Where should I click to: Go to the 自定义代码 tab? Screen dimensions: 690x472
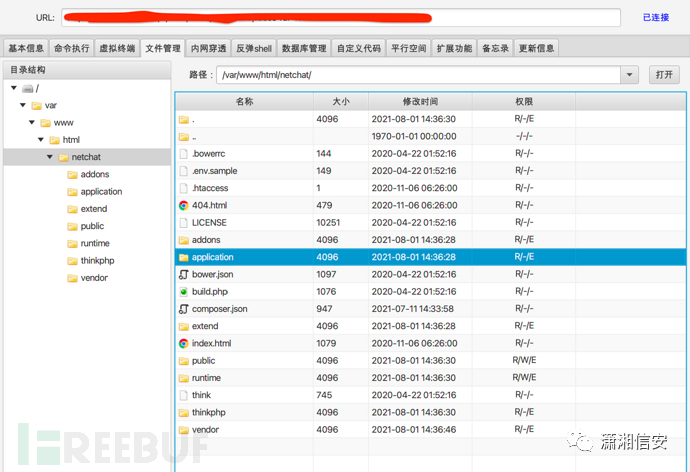359,48
